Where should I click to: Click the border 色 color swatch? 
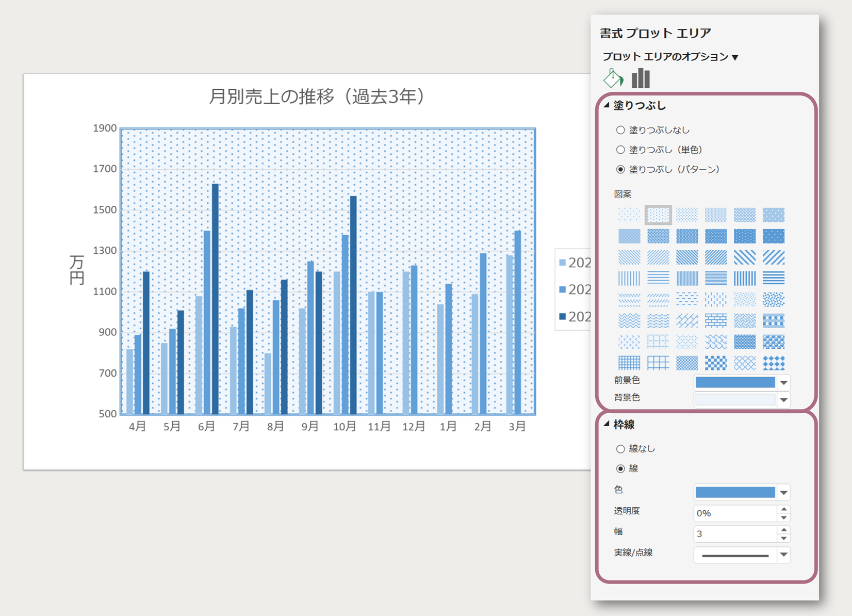click(x=735, y=492)
